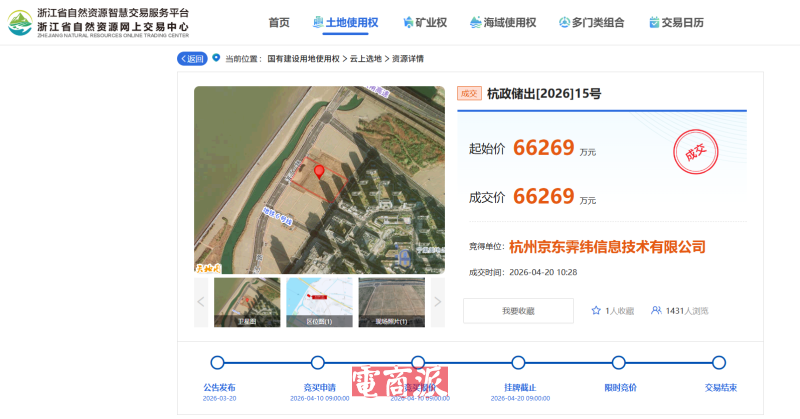The image size is (800, 419).
Task: Click the parcel title 杭政储出[2026]15号
Action: click(x=544, y=93)
